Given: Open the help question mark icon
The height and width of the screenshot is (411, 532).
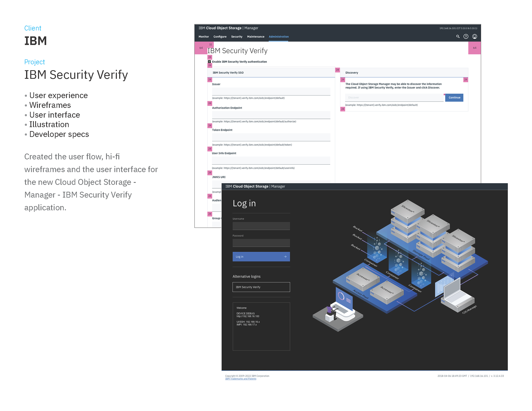Looking at the screenshot, I should (466, 37).
